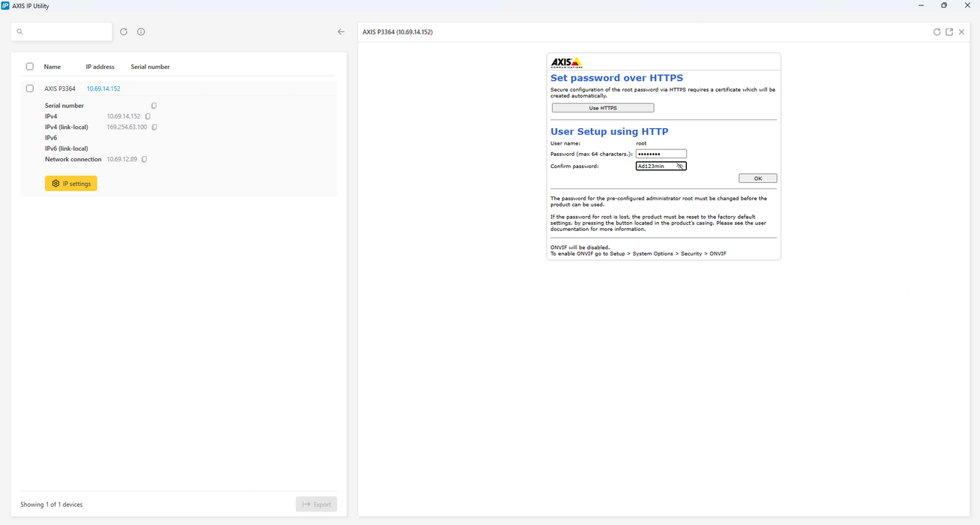
Task: Open the 10.69.14.152 device link
Action: 103,88
